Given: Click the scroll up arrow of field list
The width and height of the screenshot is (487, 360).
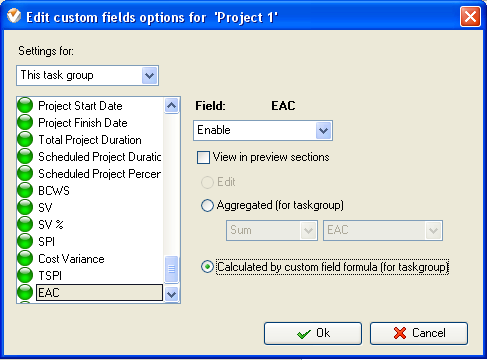Looking at the screenshot, I should [x=171, y=106].
